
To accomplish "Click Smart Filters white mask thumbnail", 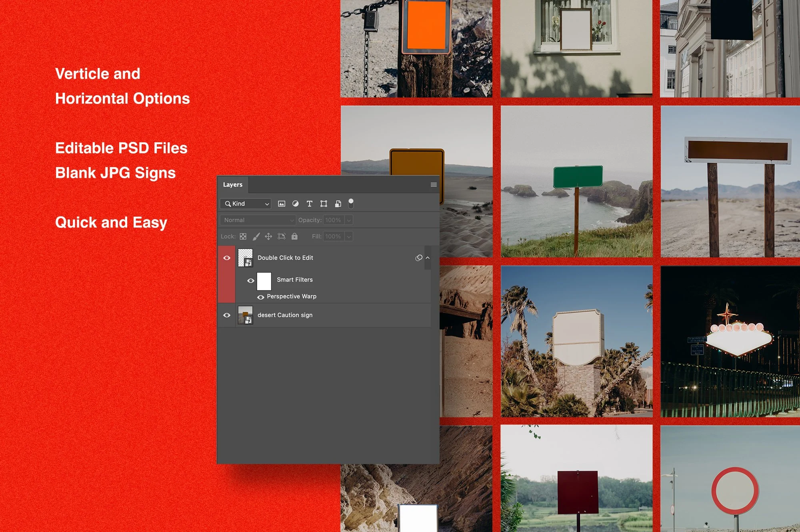I will pos(264,281).
